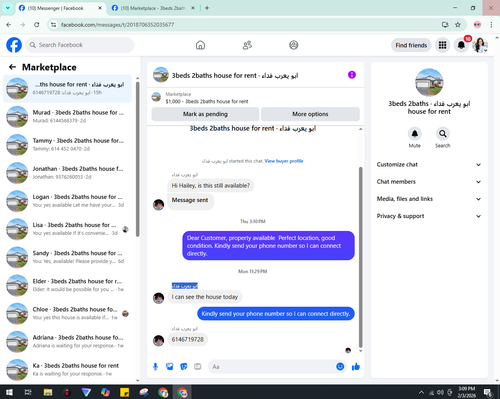Click chat messages vertical scrollbar
500x399 pixels.
(x=360, y=257)
